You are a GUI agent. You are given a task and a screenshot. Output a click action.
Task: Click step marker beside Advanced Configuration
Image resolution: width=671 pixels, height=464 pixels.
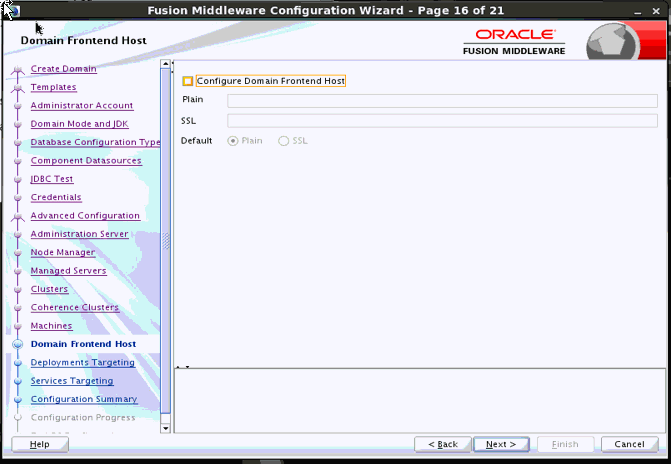[x=18, y=217]
